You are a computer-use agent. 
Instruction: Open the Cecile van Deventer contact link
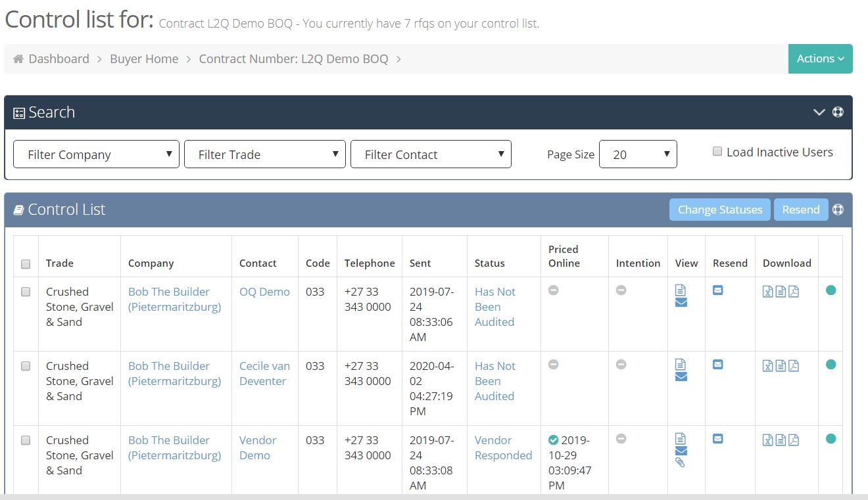264,373
